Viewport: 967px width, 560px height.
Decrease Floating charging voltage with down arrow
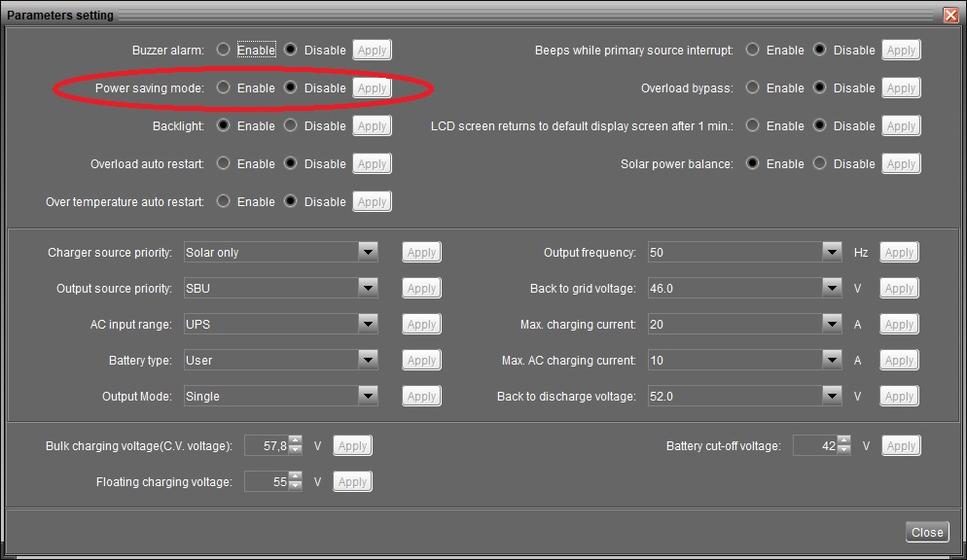[x=296, y=487]
